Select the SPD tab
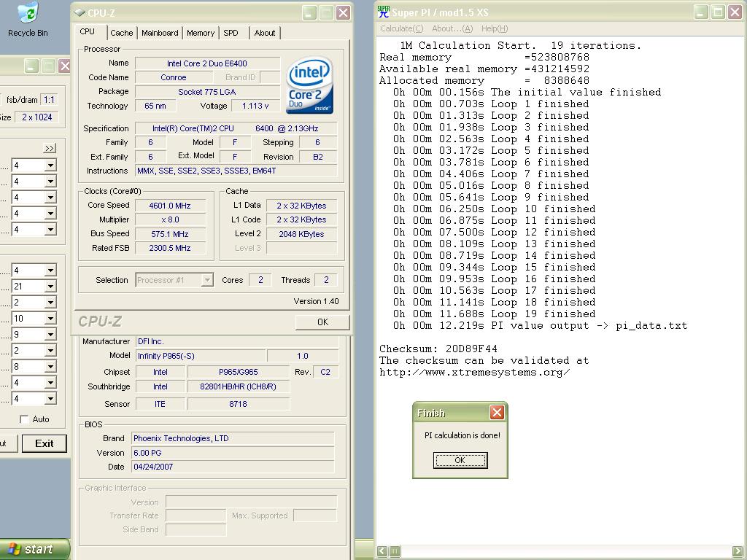Image resolution: width=747 pixels, height=560 pixels. click(231, 33)
